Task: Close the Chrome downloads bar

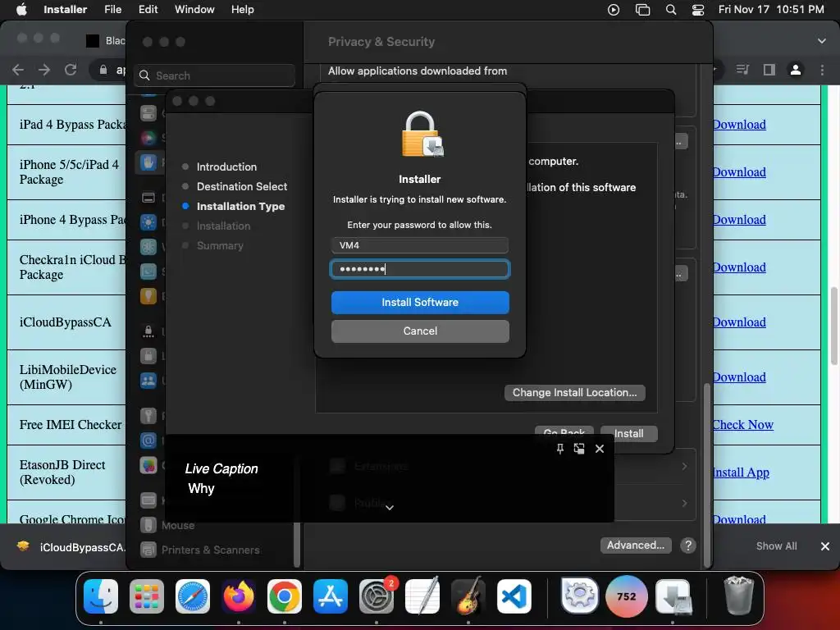Action: [x=825, y=546]
